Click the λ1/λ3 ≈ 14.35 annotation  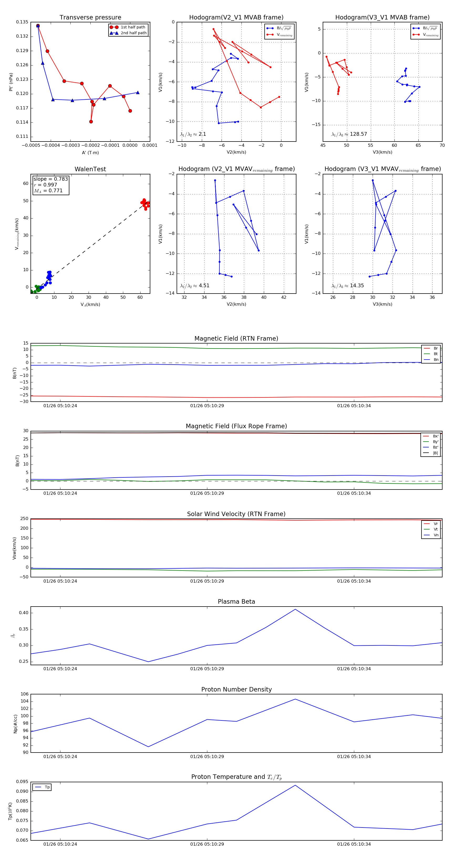[x=347, y=286]
